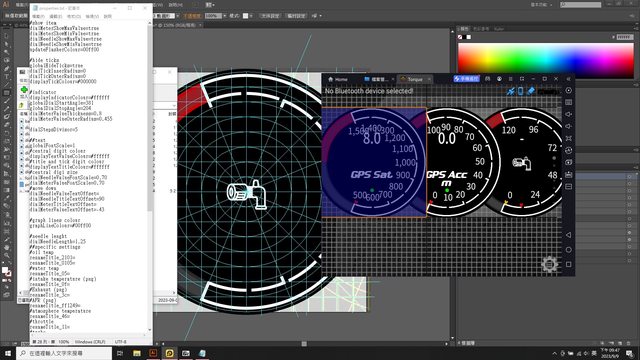Click the Zoom magnifier tool
Screen dimensions: 640x360
coord(7,256)
